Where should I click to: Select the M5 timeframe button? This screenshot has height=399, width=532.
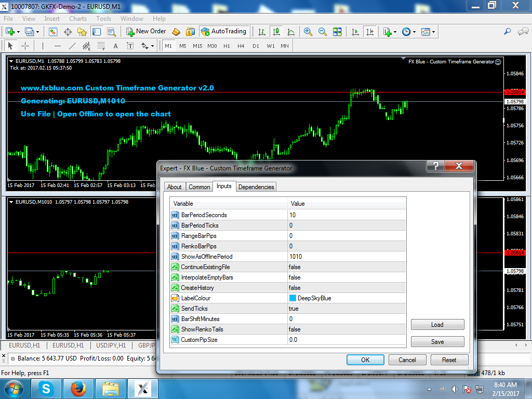[x=183, y=46]
